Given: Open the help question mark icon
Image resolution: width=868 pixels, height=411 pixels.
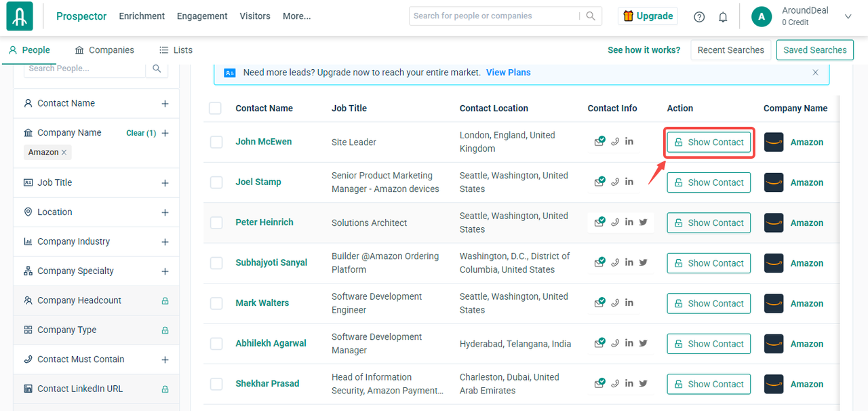Looking at the screenshot, I should tap(699, 17).
